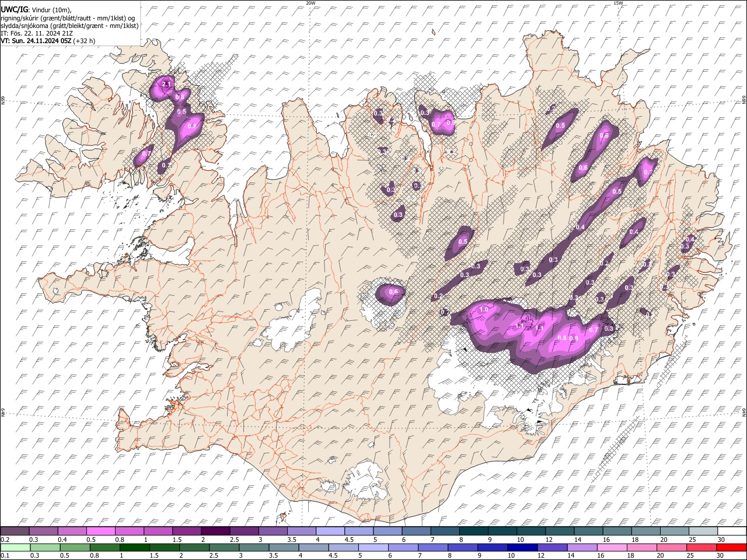Select the dark teal 8 snow legend swatch
This screenshot has height=560, width=747.
(473, 531)
